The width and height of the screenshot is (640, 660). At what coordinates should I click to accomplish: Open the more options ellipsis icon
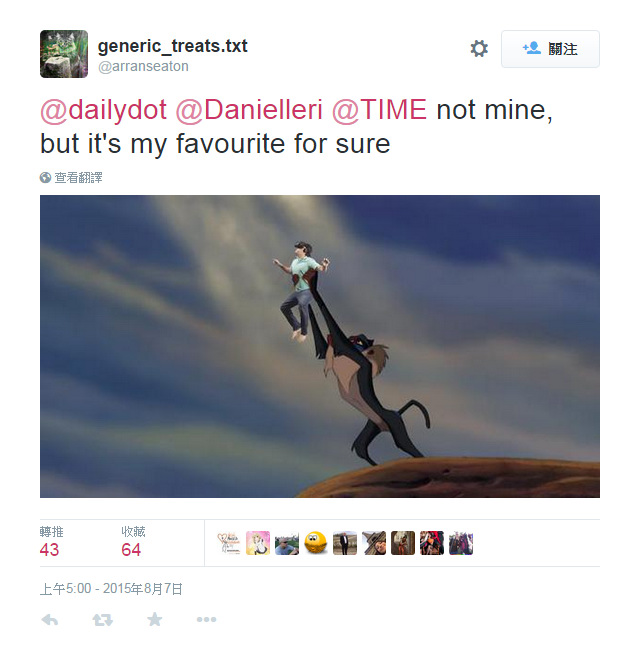tap(206, 620)
